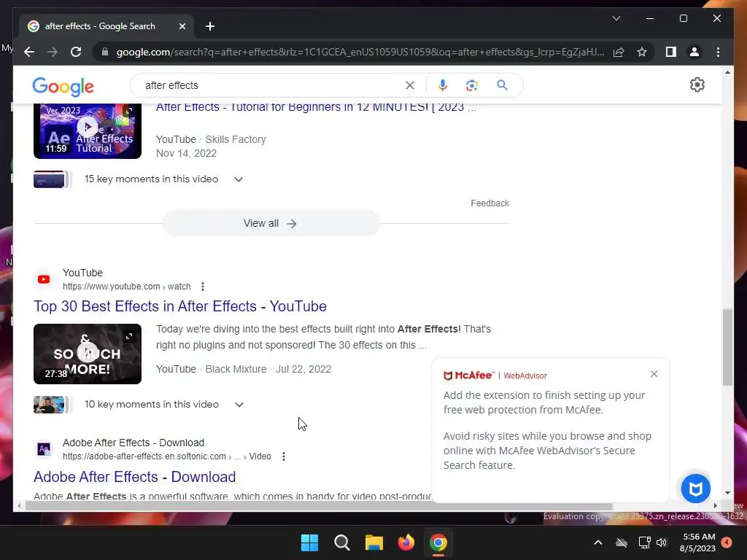The height and width of the screenshot is (560, 747).
Task: Open the Chrome profile menu
Action: tap(694, 52)
